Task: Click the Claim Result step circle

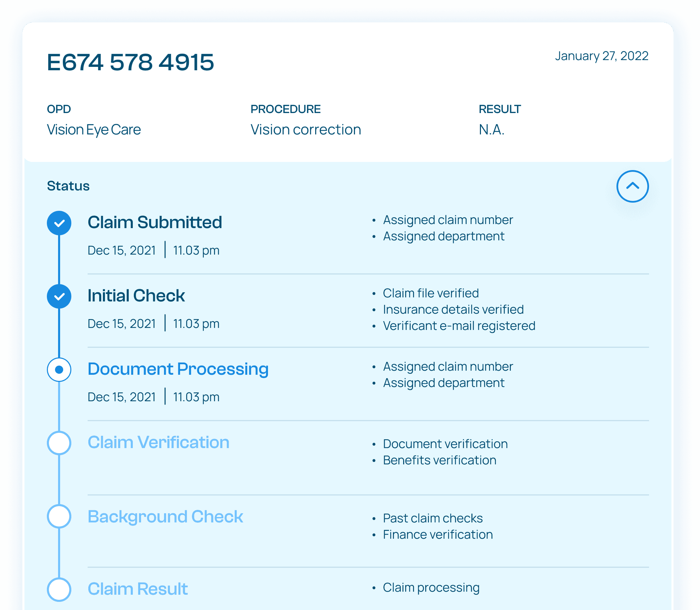Action: click(59, 590)
